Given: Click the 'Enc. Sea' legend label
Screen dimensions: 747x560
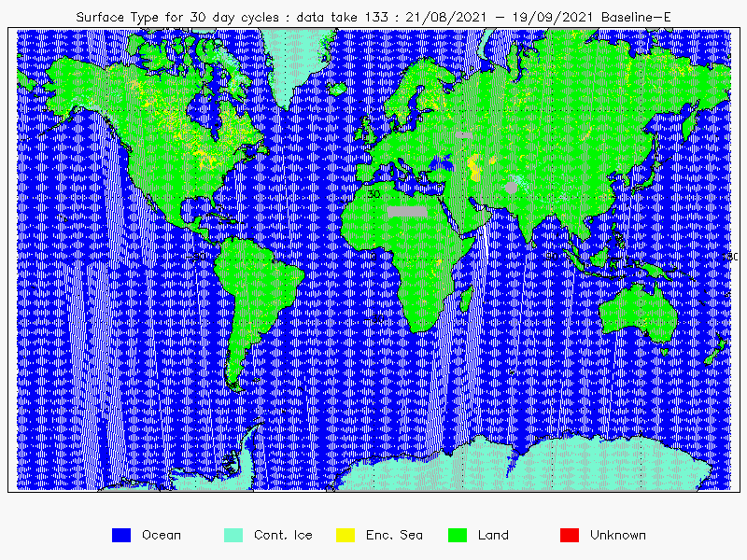Looking at the screenshot, I should (394, 535).
